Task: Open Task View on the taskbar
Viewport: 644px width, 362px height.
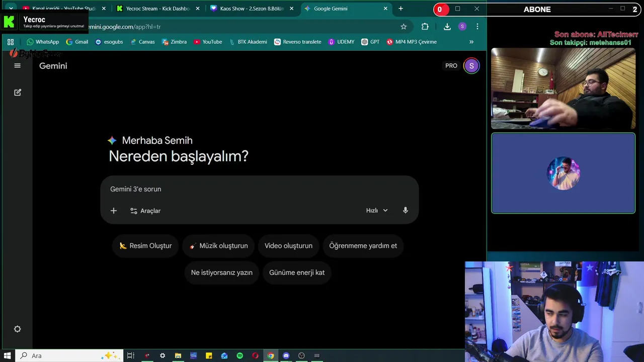Action: pos(131,355)
